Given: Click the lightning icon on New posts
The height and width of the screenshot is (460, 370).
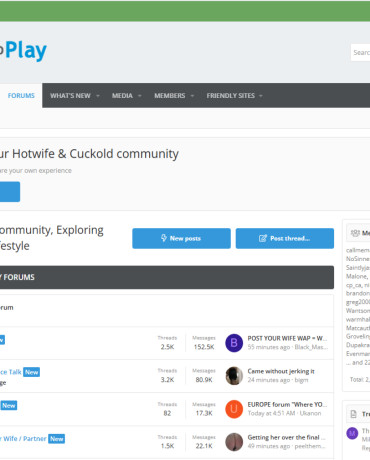Looking at the screenshot, I should click(x=164, y=238).
